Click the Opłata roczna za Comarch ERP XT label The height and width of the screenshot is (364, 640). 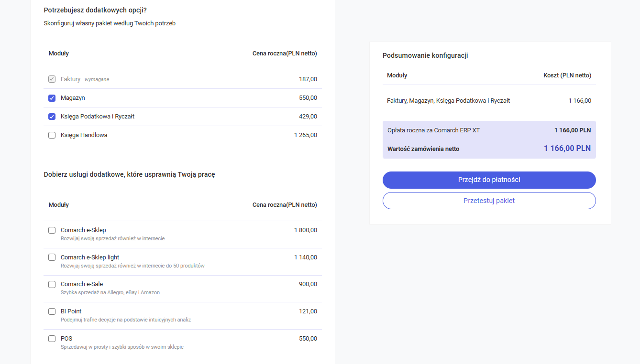(x=433, y=130)
